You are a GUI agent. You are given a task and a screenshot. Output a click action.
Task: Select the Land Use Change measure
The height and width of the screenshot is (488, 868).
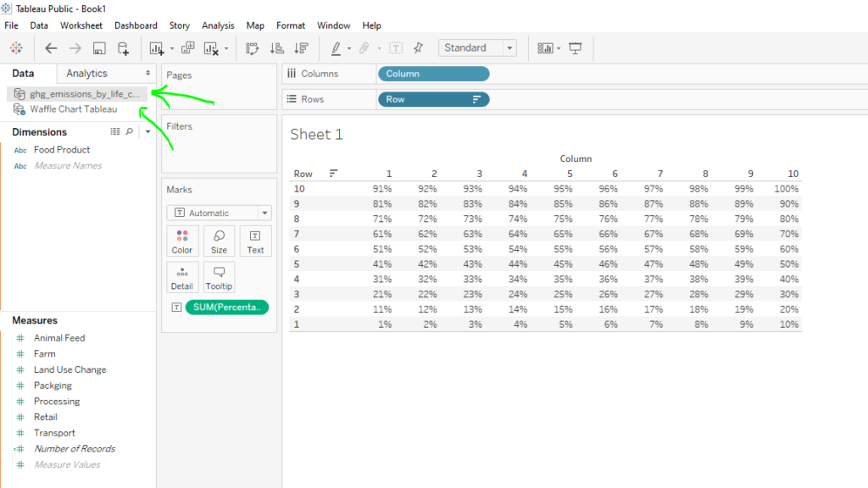click(70, 369)
